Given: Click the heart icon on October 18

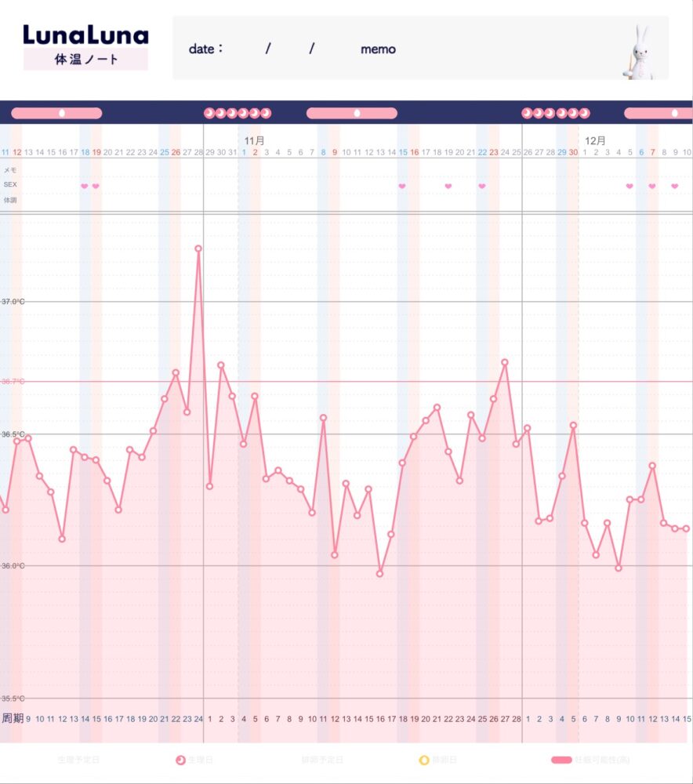Looking at the screenshot, I should tap(85, 186).
